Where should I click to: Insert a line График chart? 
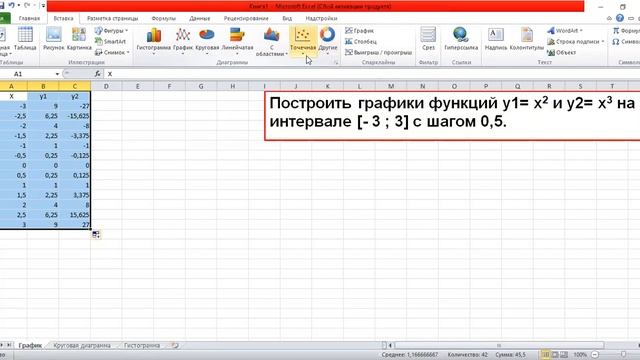(182, 41)
